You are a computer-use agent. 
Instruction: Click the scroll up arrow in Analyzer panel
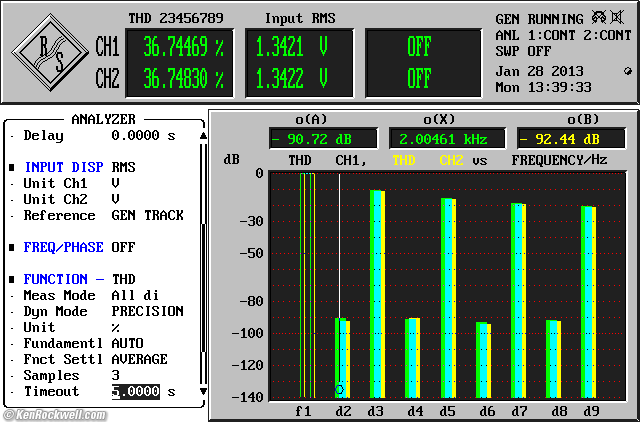pos(203,124)
